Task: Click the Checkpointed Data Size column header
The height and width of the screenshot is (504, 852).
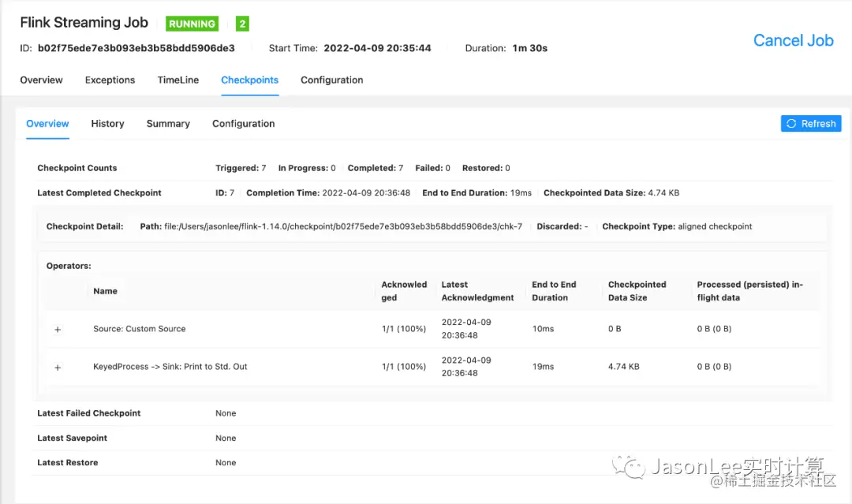Action: 637,291
